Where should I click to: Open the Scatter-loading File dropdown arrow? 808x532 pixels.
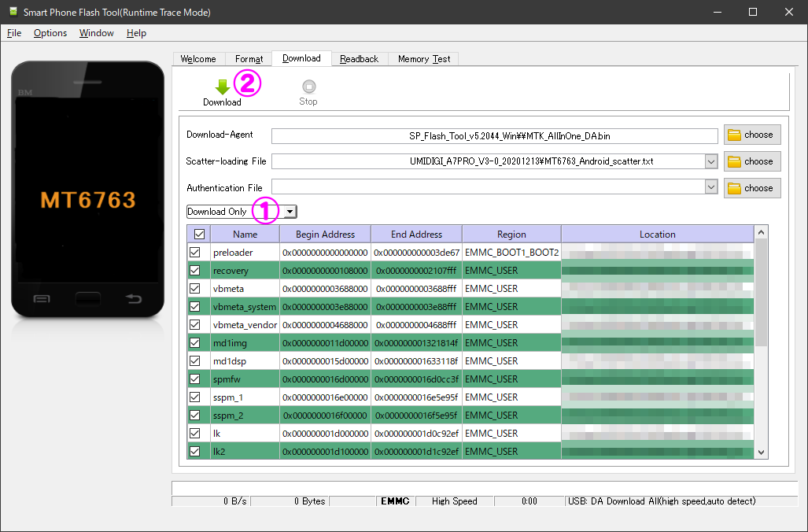[711, 161]
